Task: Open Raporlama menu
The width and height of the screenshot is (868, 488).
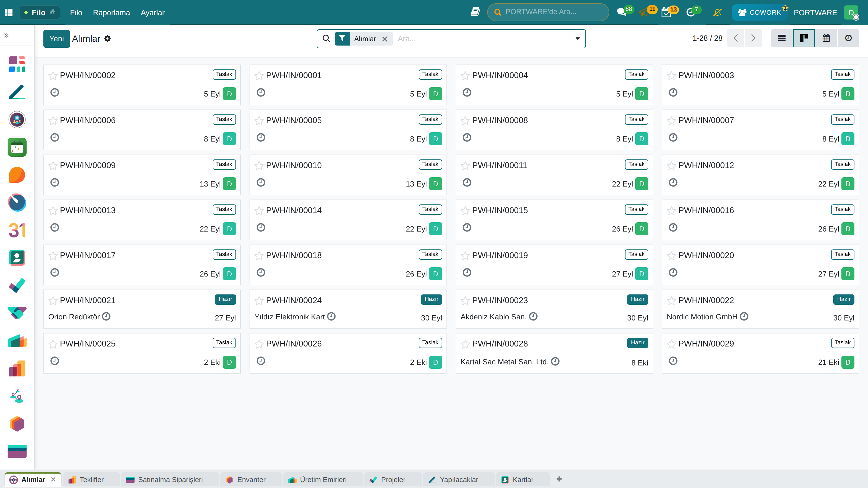Action: [111, 12]
